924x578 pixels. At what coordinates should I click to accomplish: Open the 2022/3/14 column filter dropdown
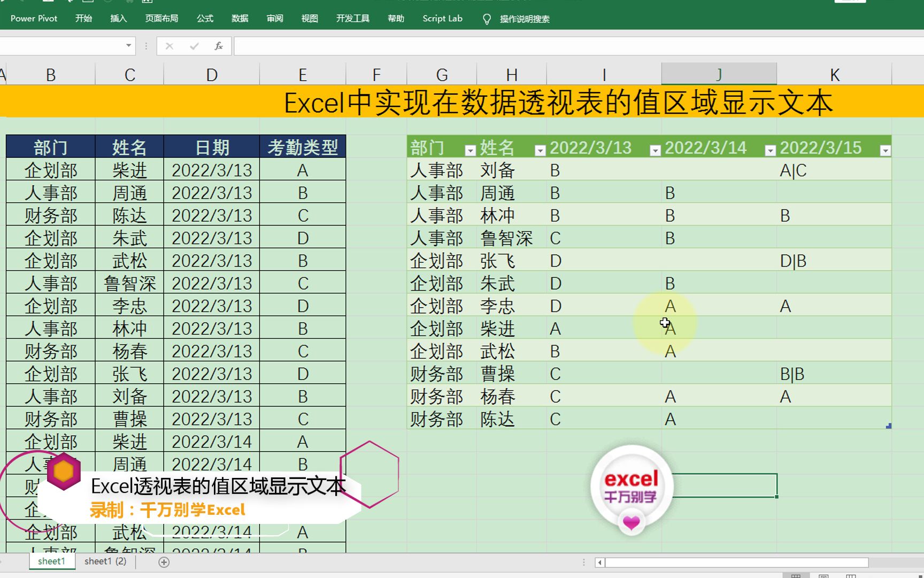point(770,150)
